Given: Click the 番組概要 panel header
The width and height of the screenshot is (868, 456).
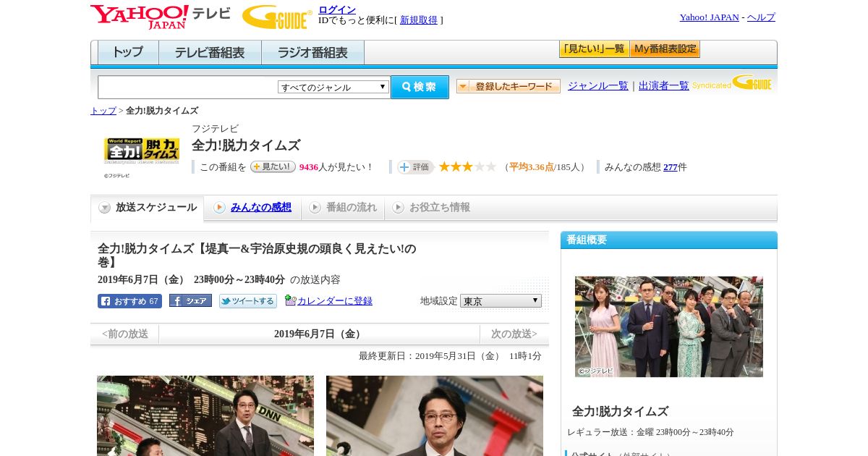Looking at the screenshot, I should 669,240.
